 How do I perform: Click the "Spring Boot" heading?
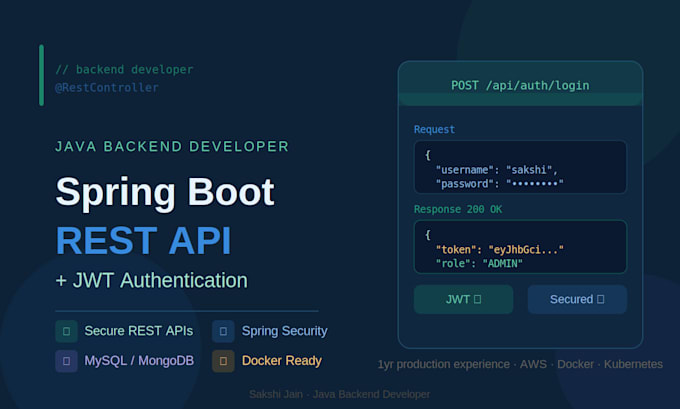[165, 192]
